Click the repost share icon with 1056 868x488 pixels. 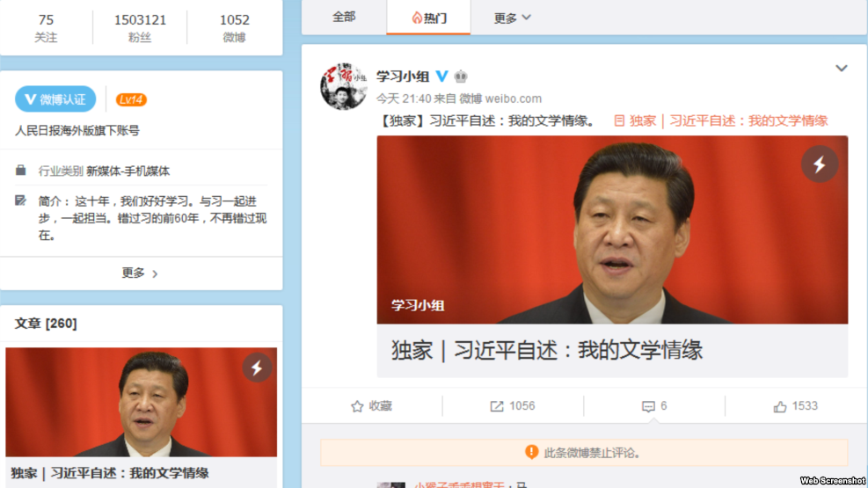click(497, 406)
